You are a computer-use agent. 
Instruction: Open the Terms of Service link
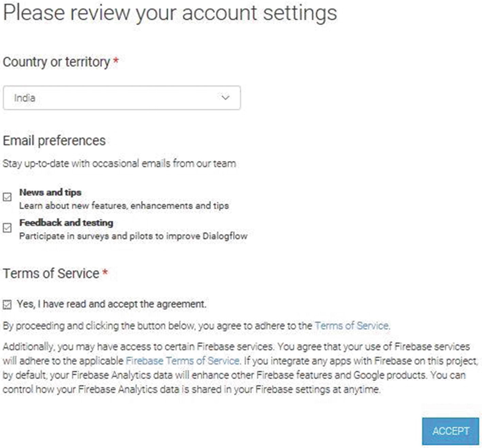[x=351, y=326]
